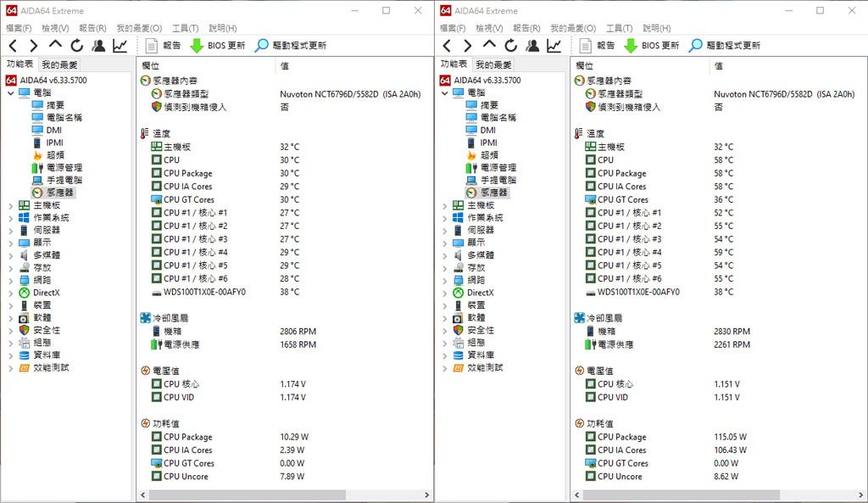
Task: Expand the 顯示 node in right window tree
Action: pyautogui.click(x=444, y=243)
